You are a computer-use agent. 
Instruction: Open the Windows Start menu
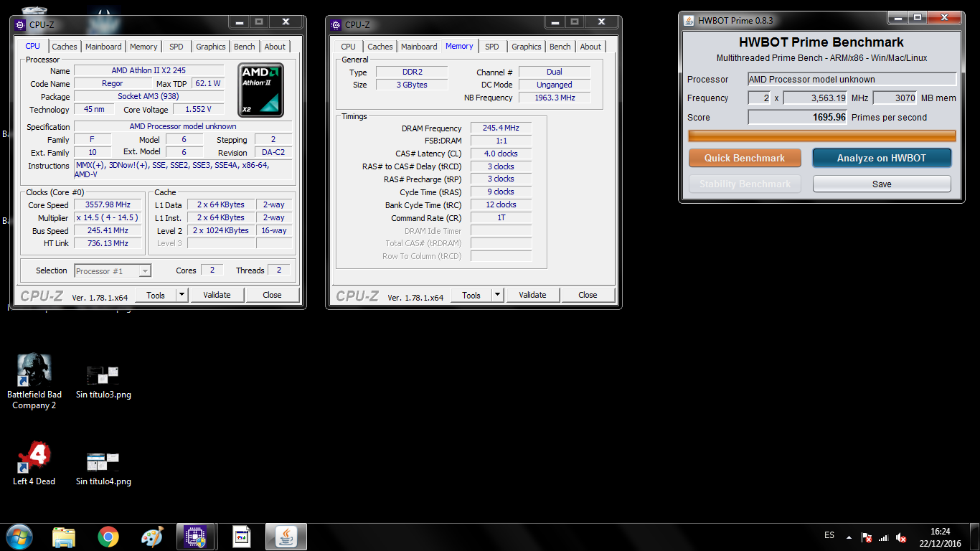pyautogui.click(x=19, y=536)
